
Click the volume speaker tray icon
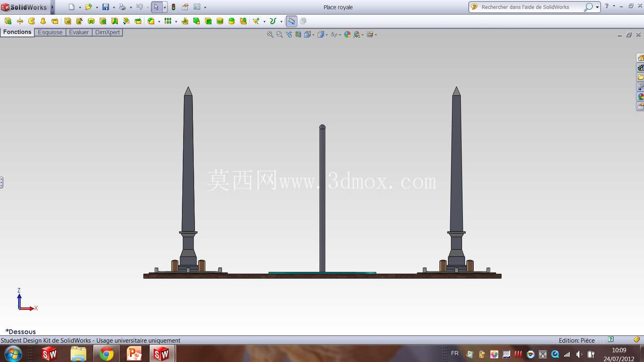(579, 354)
